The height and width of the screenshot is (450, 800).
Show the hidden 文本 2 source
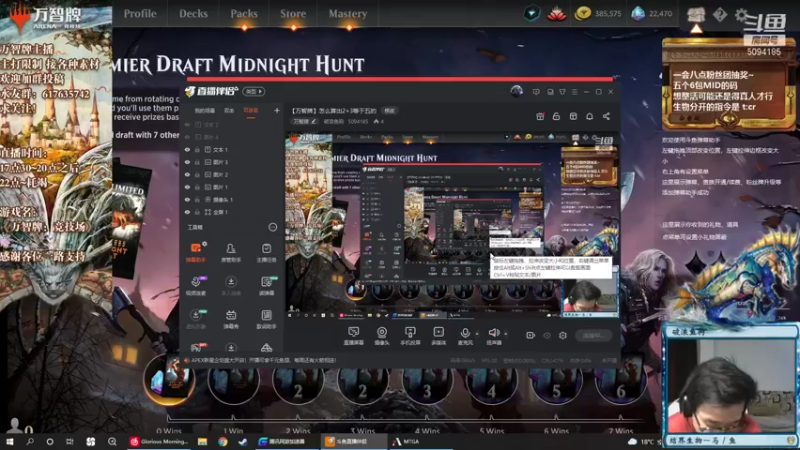[187, 124]
